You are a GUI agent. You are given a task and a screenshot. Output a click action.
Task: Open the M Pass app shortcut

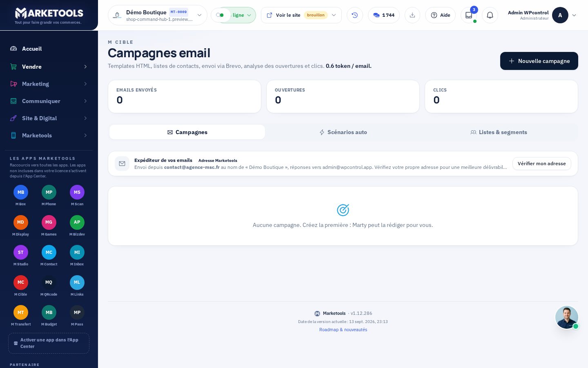(77, 316)
